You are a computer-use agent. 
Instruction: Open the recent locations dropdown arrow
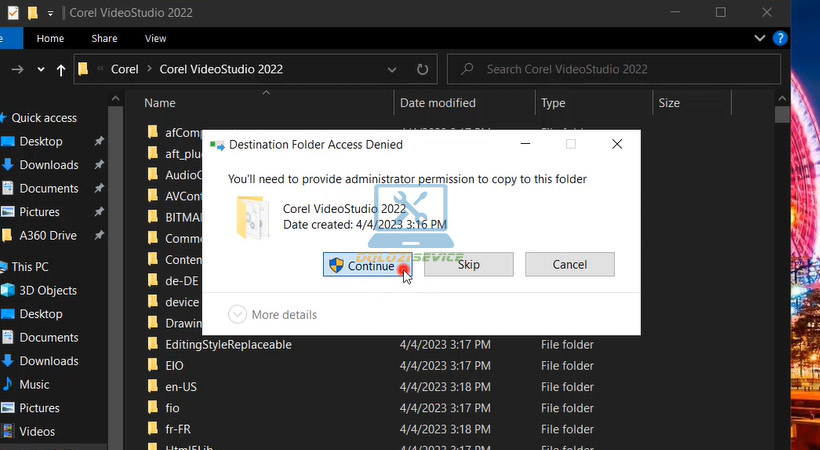pos(41,70)
